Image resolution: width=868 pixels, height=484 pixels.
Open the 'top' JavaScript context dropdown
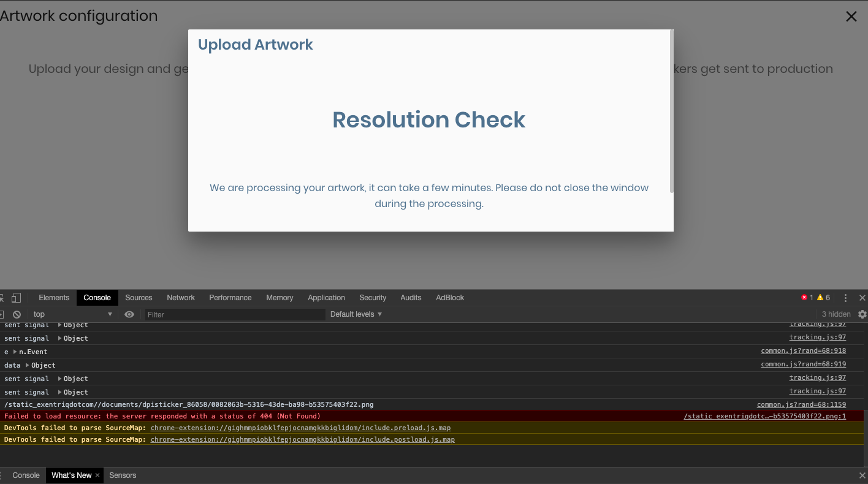click(x=72, y=314)
